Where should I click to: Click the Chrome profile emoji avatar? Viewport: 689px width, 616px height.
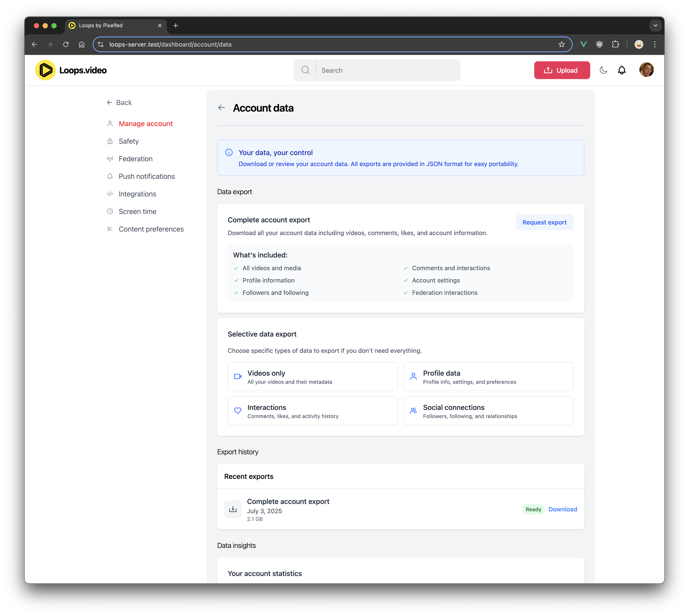pyautogui.click(x=639, y=44)
